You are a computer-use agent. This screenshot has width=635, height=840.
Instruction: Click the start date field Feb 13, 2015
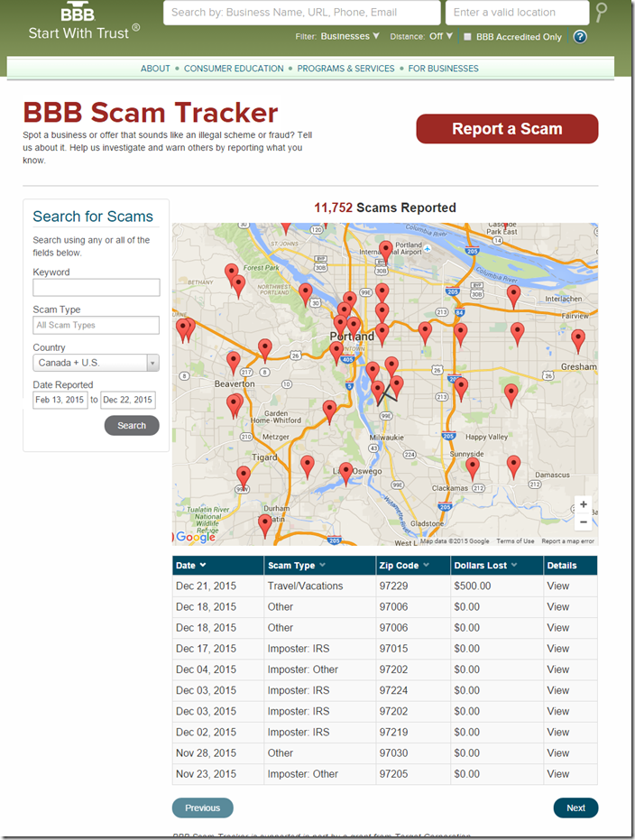[x=60, y=400]
